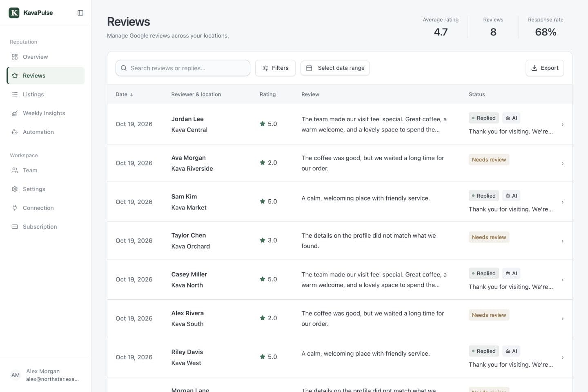
Task: Expand Jordan Lee's review with chevron
Action: pos(563,125)
